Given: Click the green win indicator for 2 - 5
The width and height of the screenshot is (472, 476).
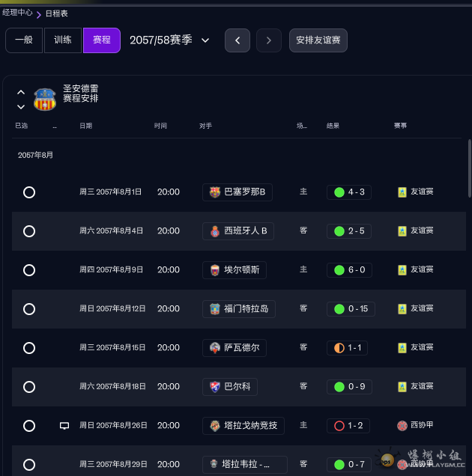Looking at the screenshot, I should pyautogui.click(x=339, y=231).
